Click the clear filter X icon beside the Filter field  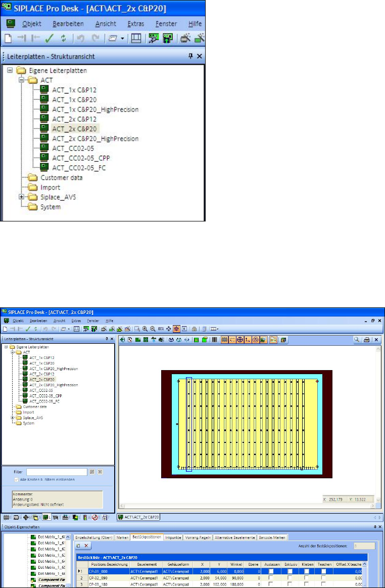[100, 472]
